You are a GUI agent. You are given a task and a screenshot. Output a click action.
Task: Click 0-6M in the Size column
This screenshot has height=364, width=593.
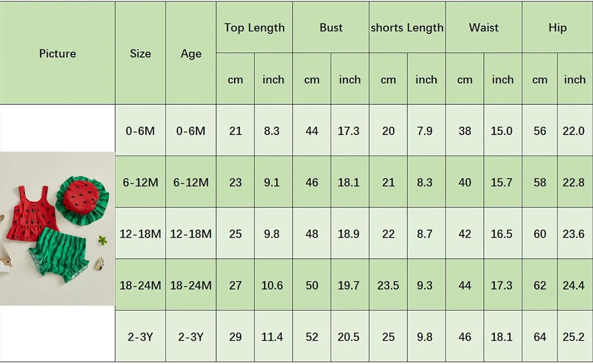click(x=140, y=131)
